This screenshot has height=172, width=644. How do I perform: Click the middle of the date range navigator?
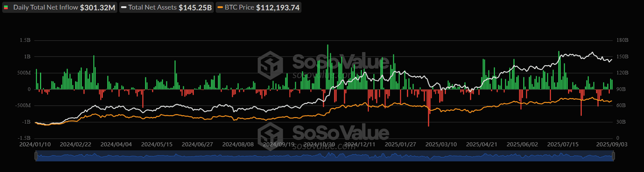click(x=325, y=156)
